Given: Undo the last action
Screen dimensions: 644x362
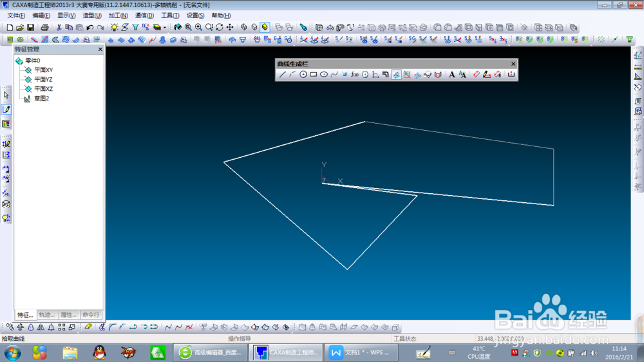Looking at the screenshot, I should pyautogui.click(x=90, y=28).
